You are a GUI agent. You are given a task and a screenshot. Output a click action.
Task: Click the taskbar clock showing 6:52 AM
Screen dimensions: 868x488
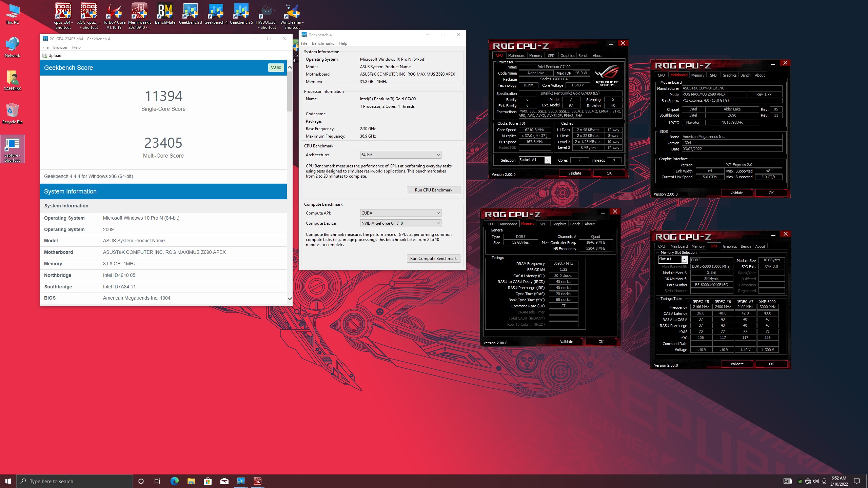(x=839, y=481)
